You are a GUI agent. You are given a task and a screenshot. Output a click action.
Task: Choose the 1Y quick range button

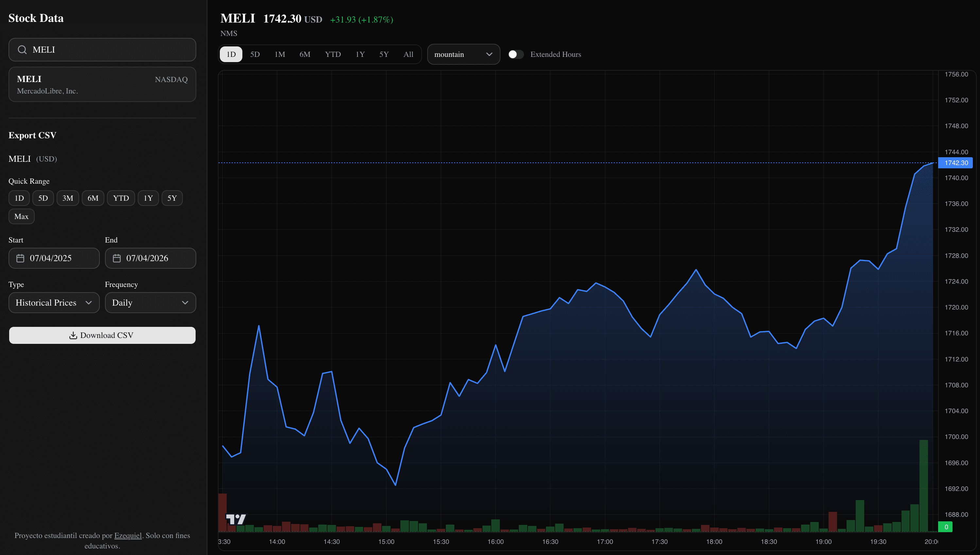(x=148, y=198)
